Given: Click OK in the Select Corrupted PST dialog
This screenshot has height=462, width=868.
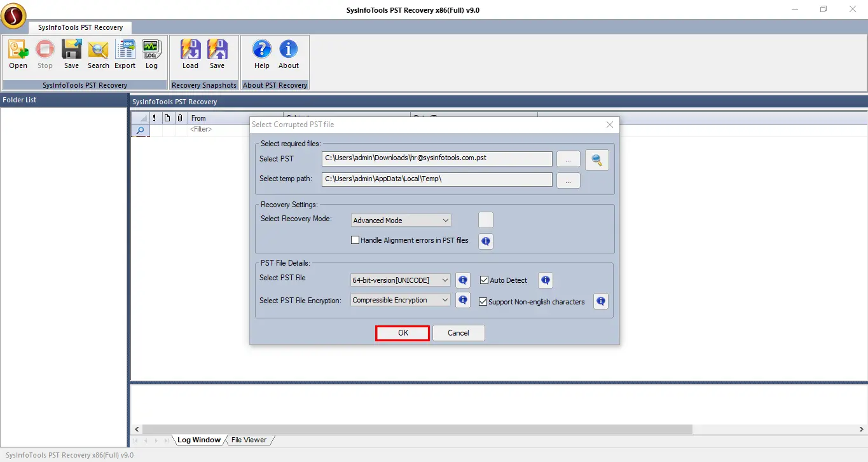Looking at the screenshot, I should (403, 333).
